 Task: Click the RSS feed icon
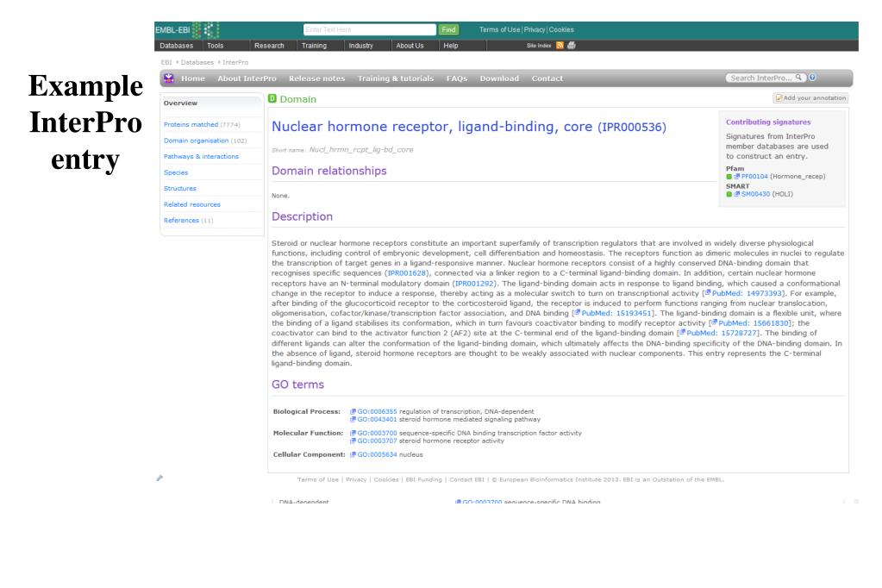(x=560, y=46)
